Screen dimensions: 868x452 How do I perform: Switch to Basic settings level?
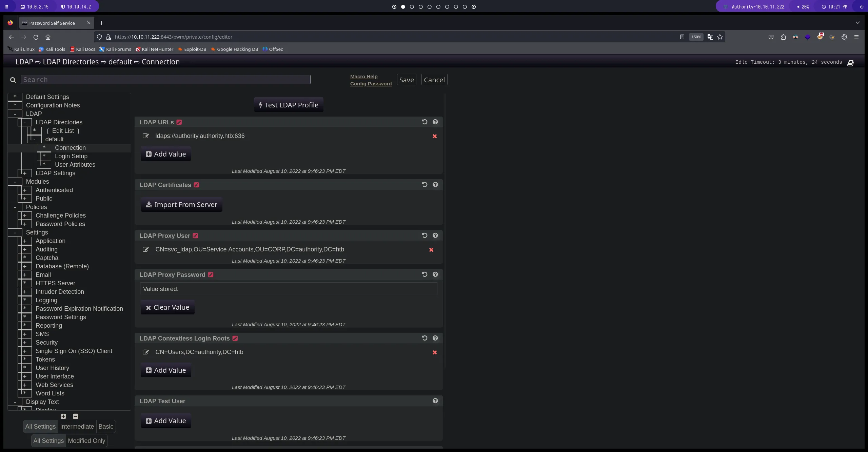pyautogui.click(x=106, y=427)
